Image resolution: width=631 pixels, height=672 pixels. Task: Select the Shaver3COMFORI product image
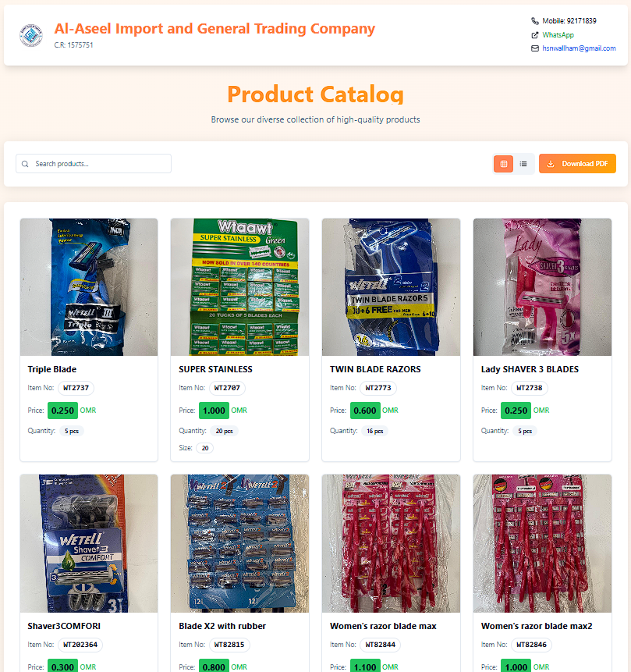89,543
